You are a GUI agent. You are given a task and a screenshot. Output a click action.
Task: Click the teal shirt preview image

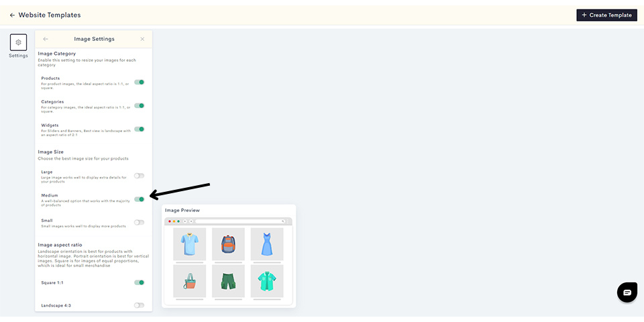pos(267,281)
